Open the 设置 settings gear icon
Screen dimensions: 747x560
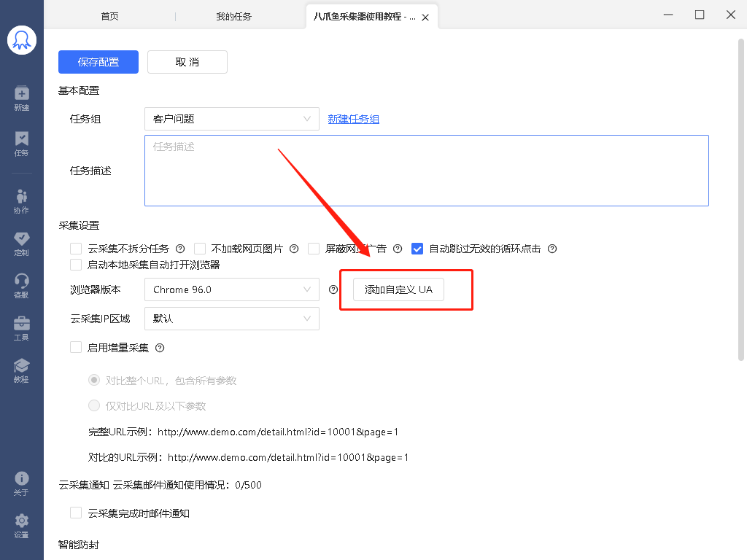point(21,526)
